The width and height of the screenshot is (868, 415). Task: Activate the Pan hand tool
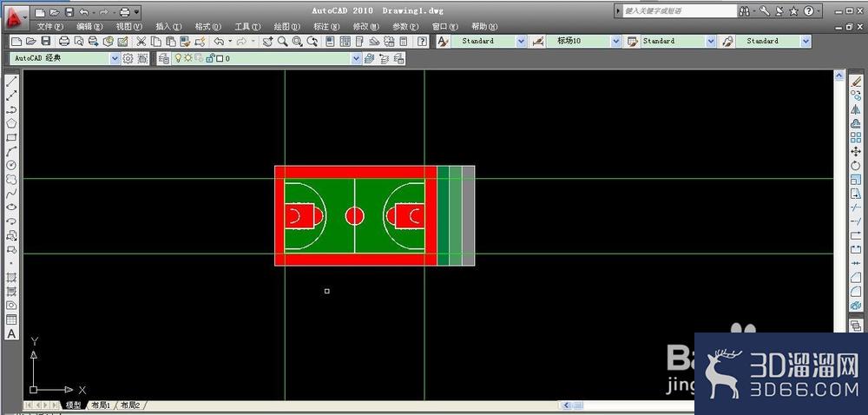[268, 41]
